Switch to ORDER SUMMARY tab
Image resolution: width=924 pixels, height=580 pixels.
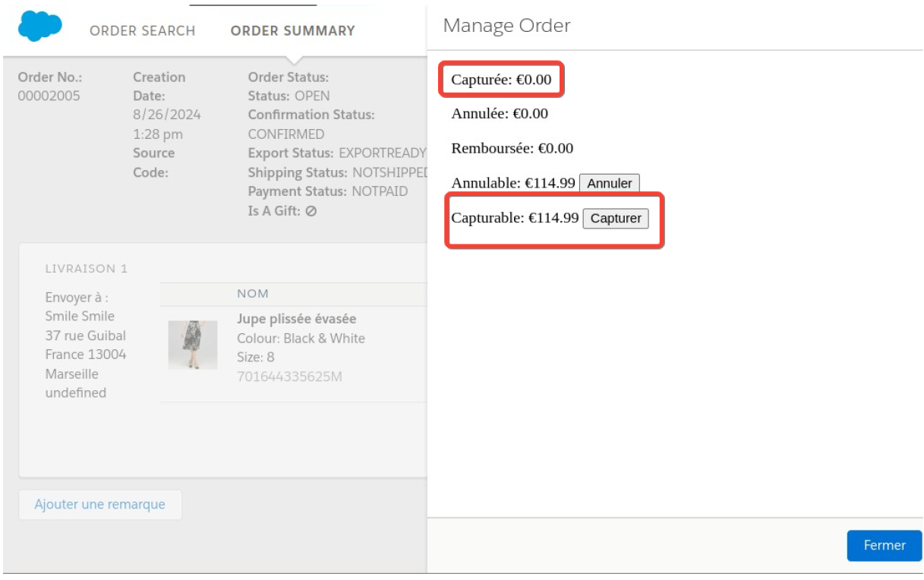click(x=293, y=31)
